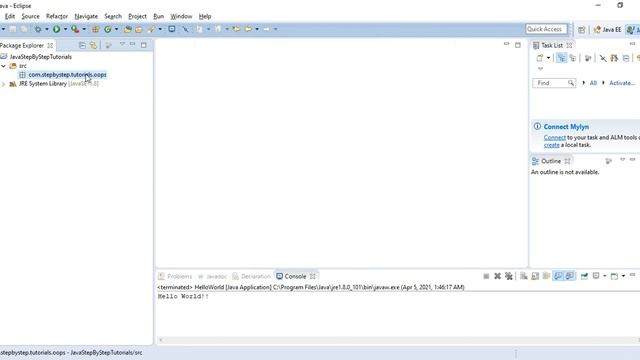Click the Terminate square in Console
Image resolution: width=640 pixels, height=360 pixels.
(x=486, y=276)
